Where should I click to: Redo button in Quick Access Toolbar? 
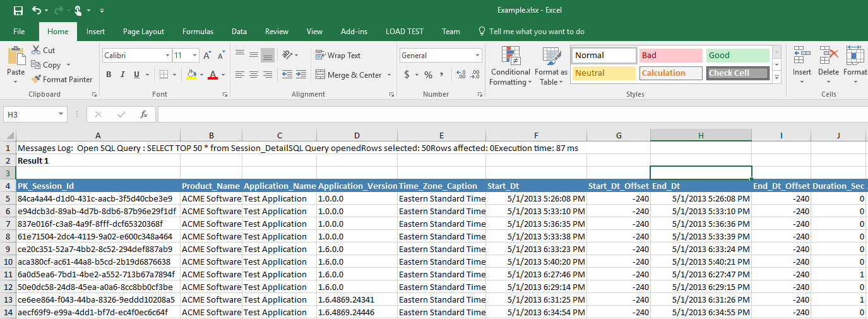[59, 10]
